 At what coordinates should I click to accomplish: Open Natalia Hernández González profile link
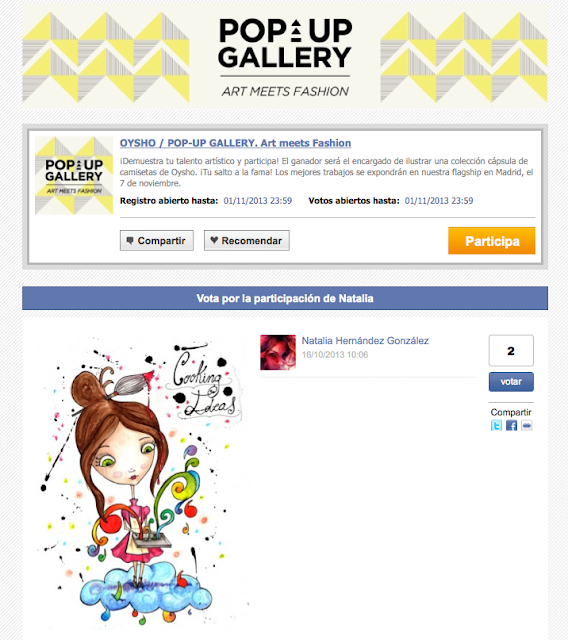click(365, 341)
